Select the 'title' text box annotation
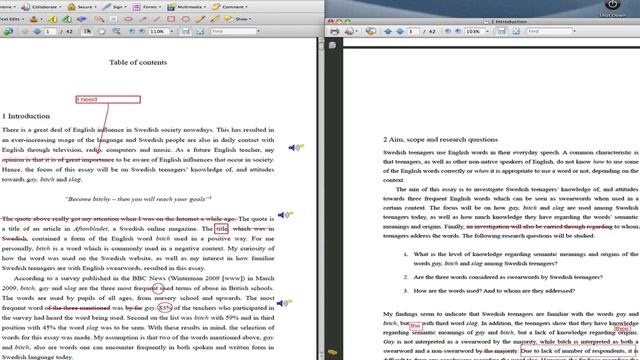The height and width of the screenshot is (360, 640). (221, 229)
